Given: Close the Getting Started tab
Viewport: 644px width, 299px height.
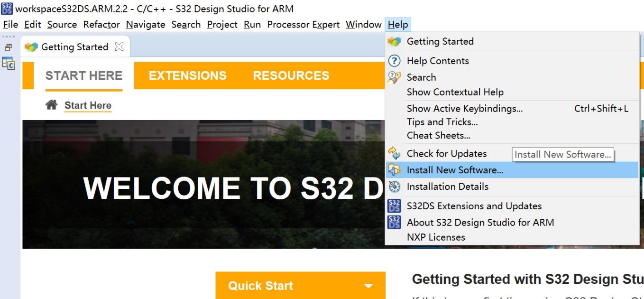Looking at the screenshot, I should [x=120, y=47].
